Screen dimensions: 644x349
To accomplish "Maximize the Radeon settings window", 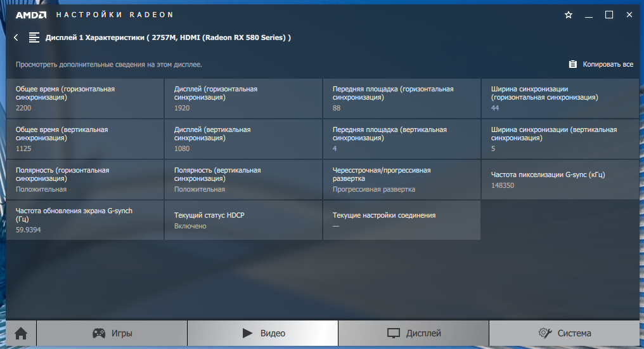I will point(609,15).
